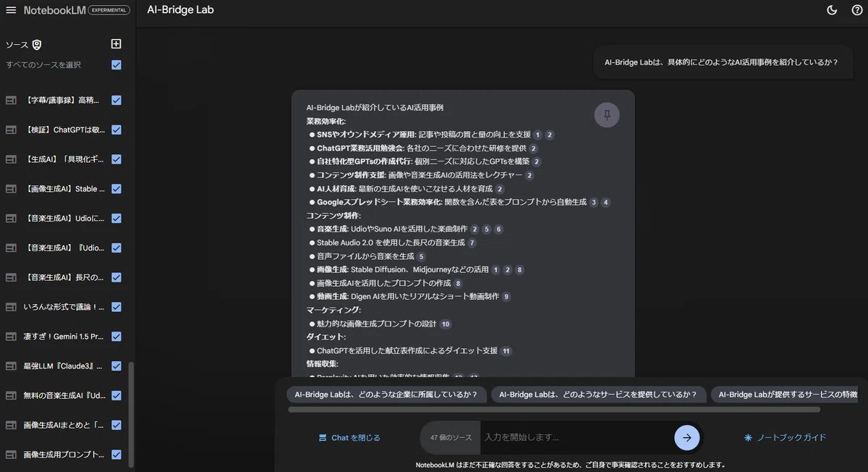
Task: Click the notebook title AI-Bridge Lab
Action: coord(180,10)
